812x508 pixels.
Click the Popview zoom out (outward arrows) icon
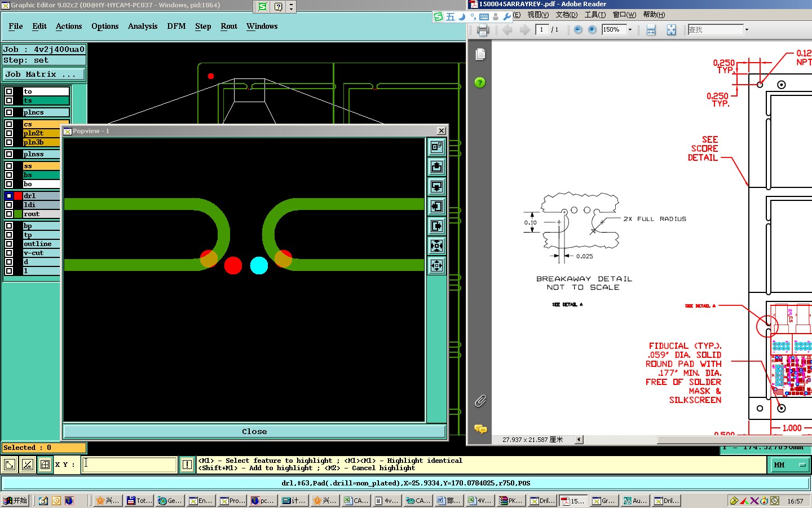coord(436,266)
